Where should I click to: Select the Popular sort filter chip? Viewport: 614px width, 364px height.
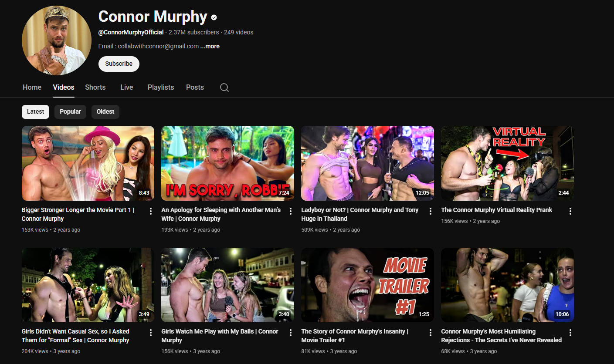70,112
